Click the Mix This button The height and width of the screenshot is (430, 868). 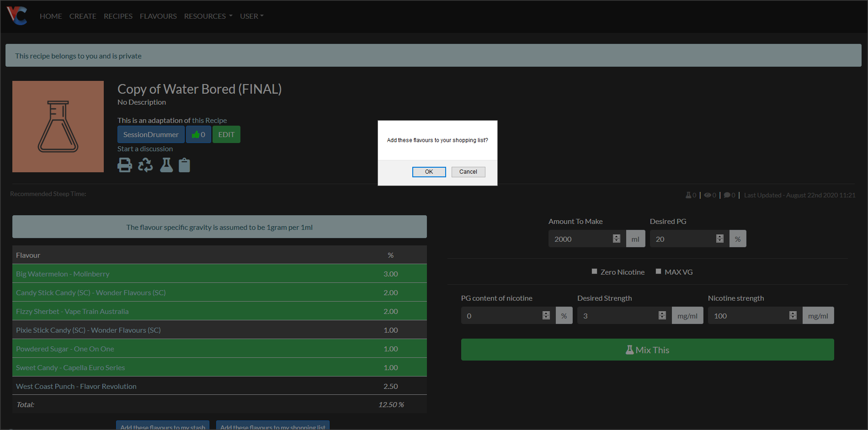tap(647, 350)
